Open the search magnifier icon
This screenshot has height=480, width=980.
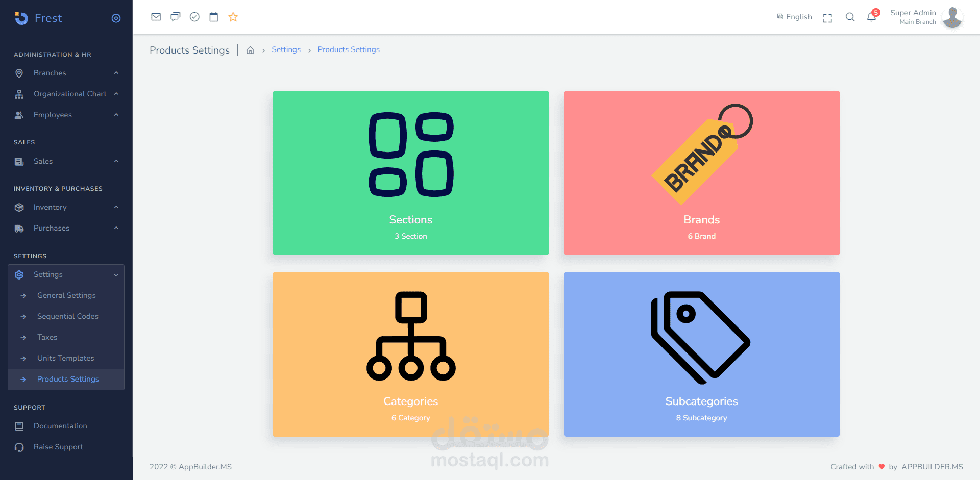pyautogui.click(x=850, y=17)
